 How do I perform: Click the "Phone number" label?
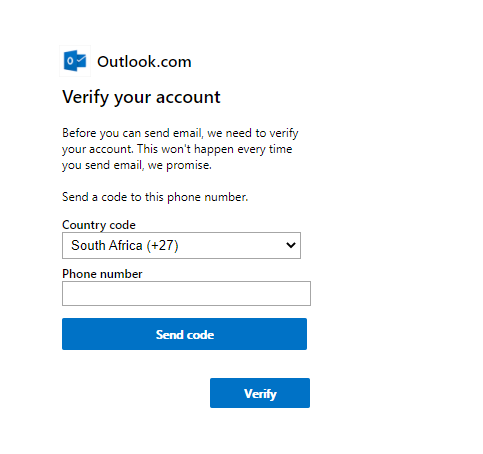(102, 274)
